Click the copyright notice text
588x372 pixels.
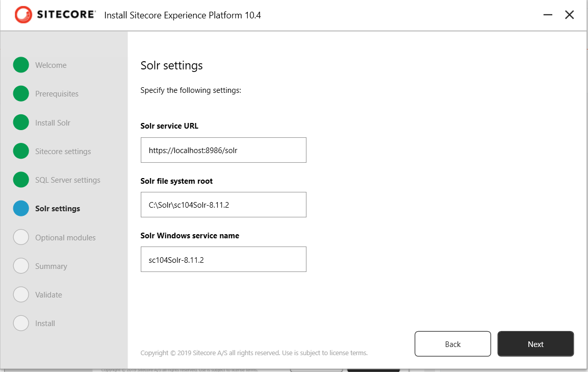tap(254, 353)
